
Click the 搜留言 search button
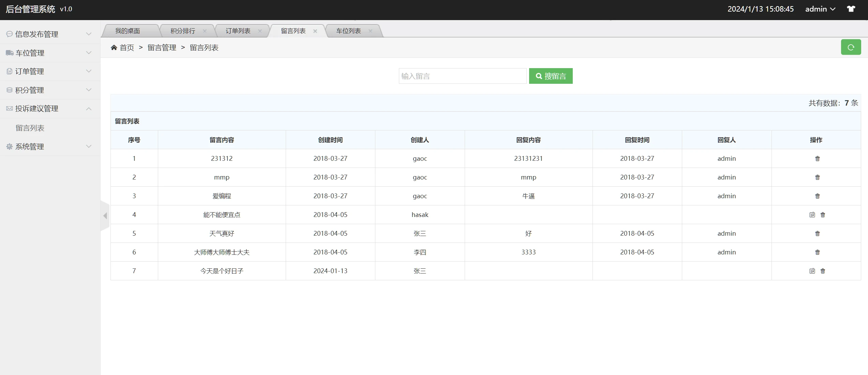(551, 76)
